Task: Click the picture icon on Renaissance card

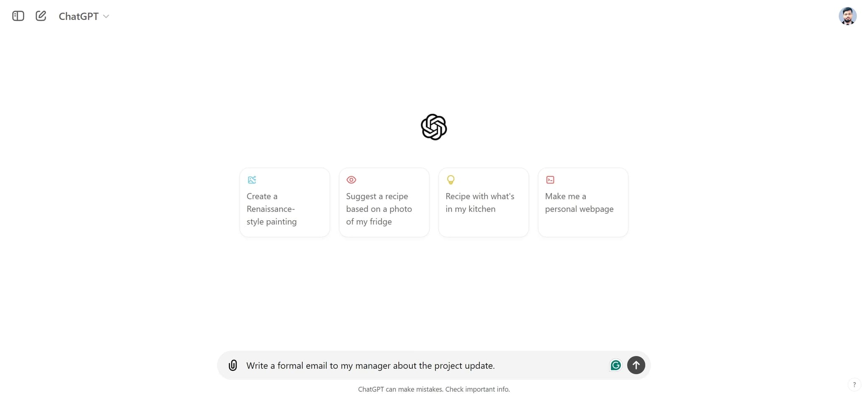Action: tap(252, 180)
